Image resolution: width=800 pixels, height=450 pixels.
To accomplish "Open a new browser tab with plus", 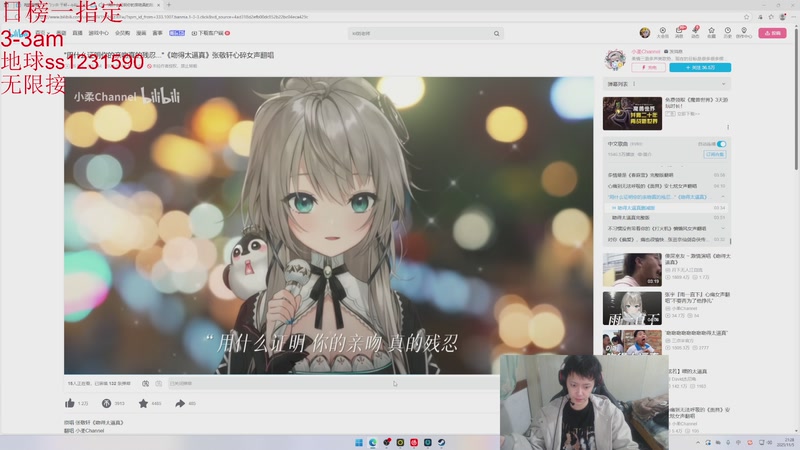I will click(169, 5).
